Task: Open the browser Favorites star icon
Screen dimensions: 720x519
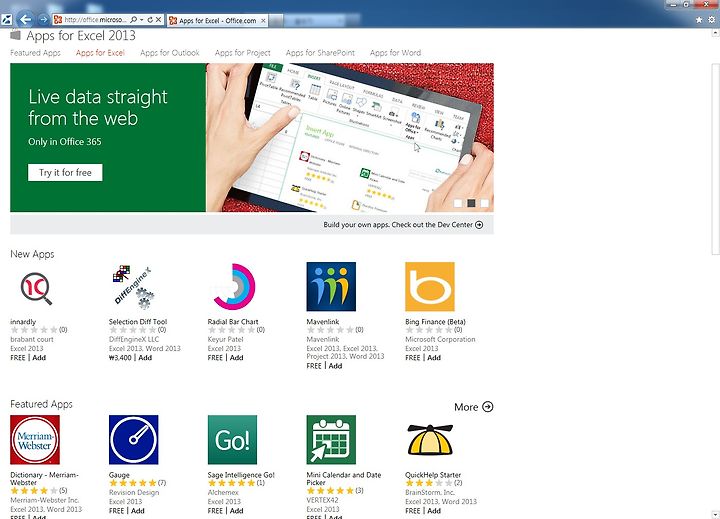Action: [699, 20]
